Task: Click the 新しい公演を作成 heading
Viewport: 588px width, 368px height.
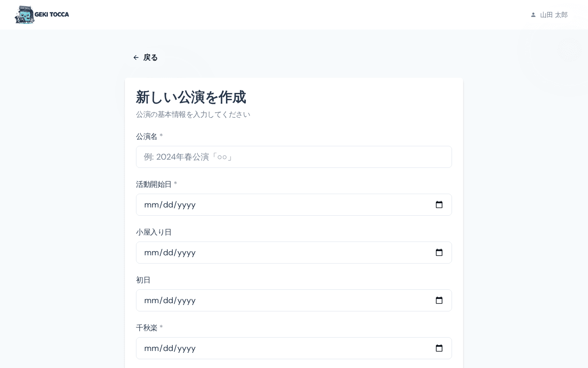Action: coord(191,98)
